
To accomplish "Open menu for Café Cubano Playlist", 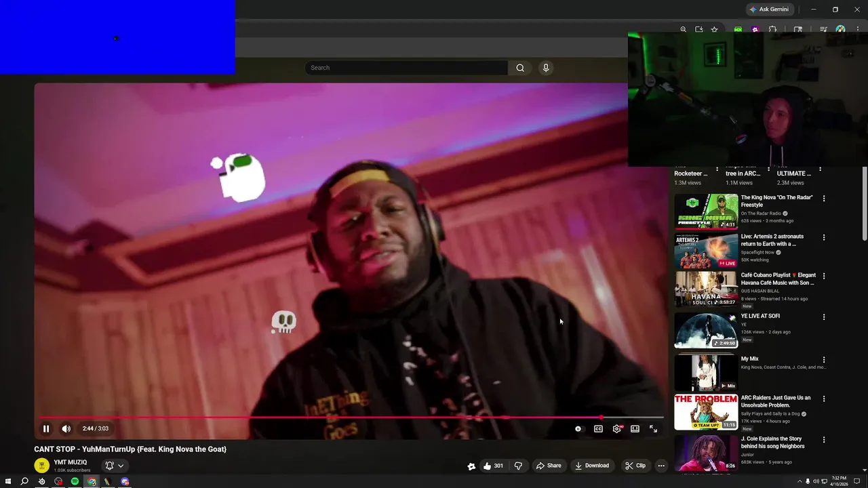I will (824, 276).
